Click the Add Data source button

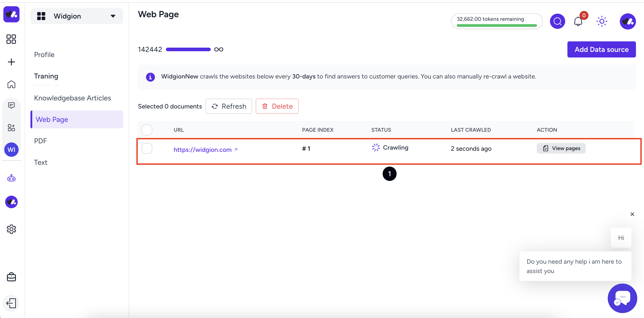click(601, 49)
